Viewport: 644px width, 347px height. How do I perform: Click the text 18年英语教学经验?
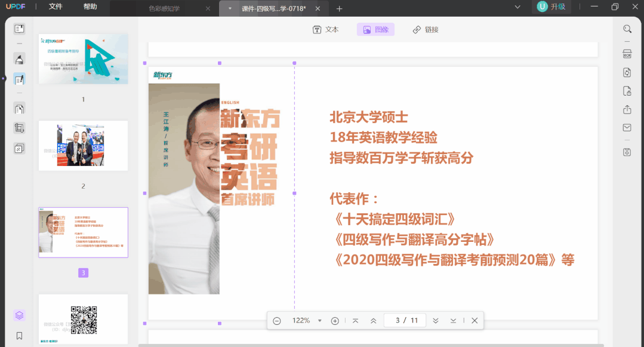pyautogui.click(x=384, y=137)
